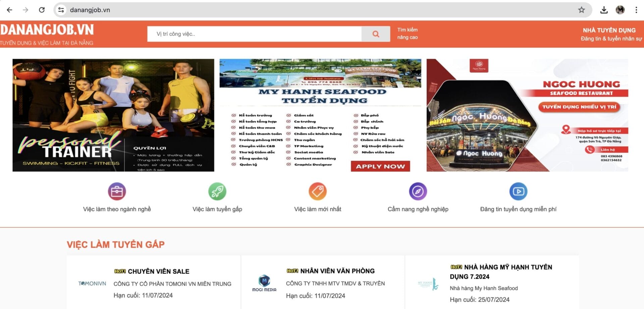
Task: Click Đăng tin & tuyển nhân sự
Action: click(611, 39)
